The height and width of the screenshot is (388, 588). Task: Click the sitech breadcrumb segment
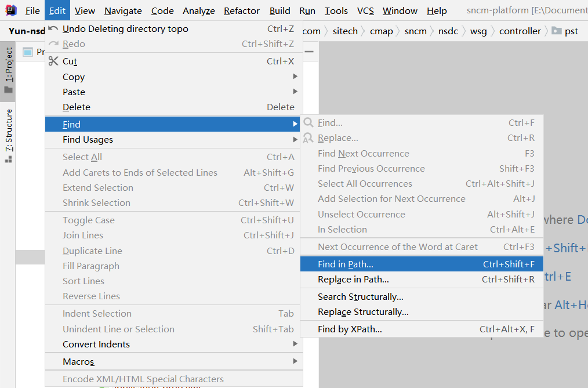pos(345,31)
